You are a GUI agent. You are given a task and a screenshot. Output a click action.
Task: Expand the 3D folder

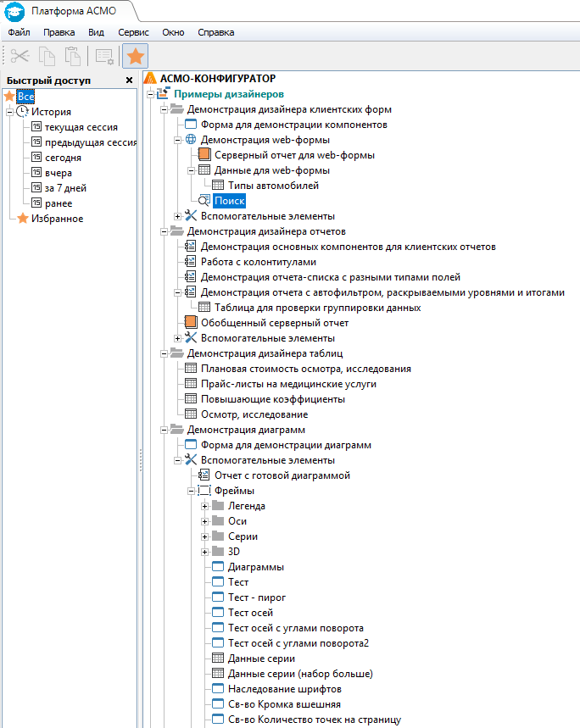coord(205,552)
